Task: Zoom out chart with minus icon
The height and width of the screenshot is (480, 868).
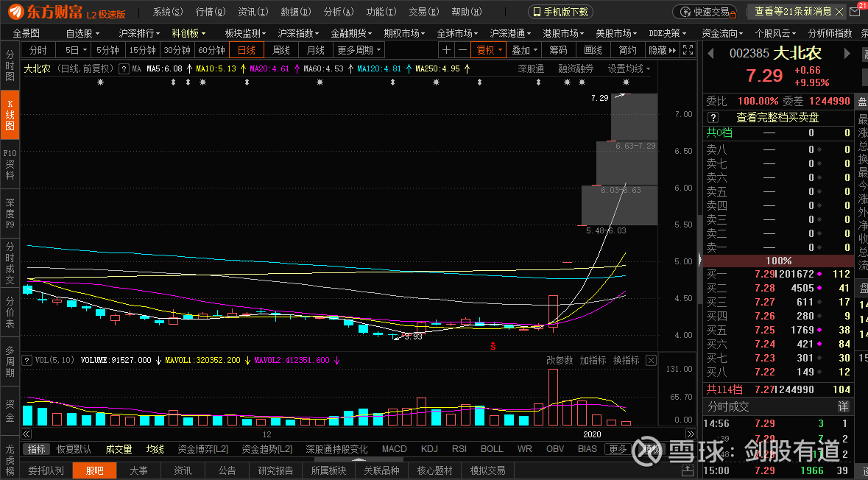Action: tap(463, 50)
